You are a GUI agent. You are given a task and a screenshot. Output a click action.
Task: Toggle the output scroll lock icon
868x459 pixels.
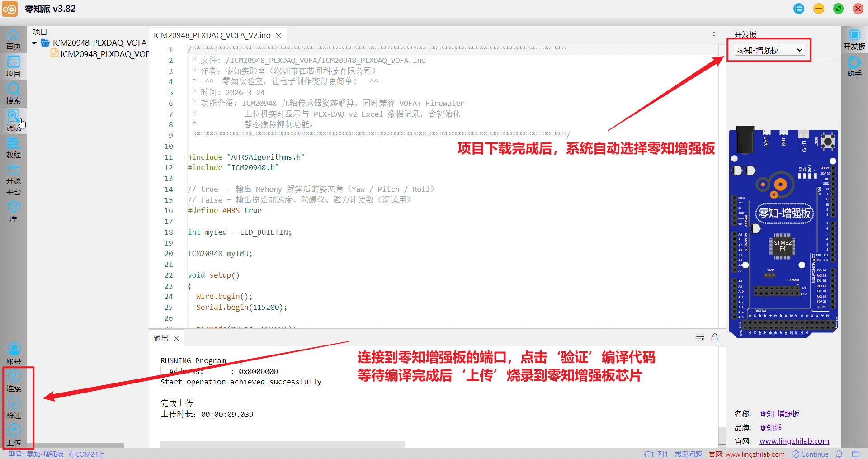(715, 337)
